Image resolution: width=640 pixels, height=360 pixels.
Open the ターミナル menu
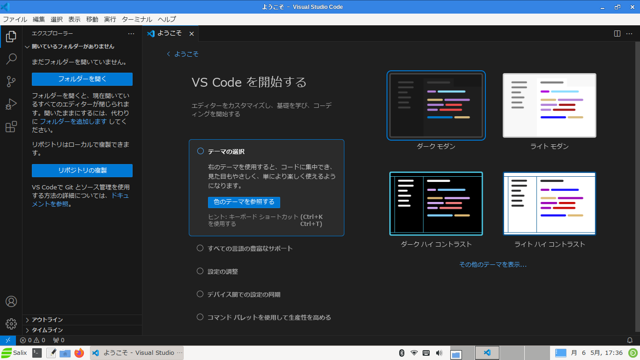(x=137, y=19)
